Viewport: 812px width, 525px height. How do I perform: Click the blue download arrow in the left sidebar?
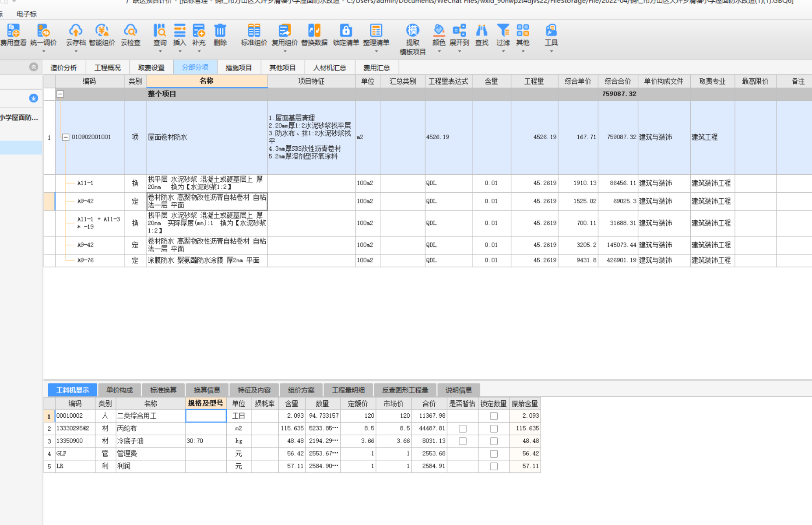[x=34, y=98]
